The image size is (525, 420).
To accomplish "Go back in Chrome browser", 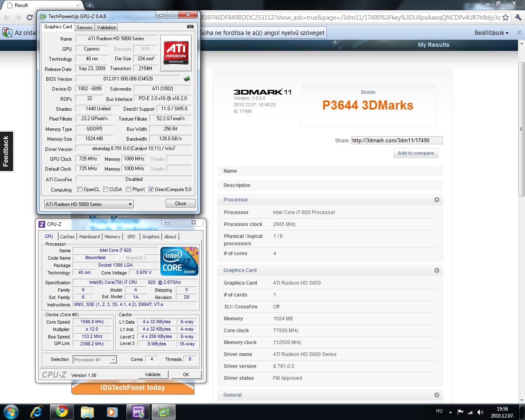I will pos(7,17).
